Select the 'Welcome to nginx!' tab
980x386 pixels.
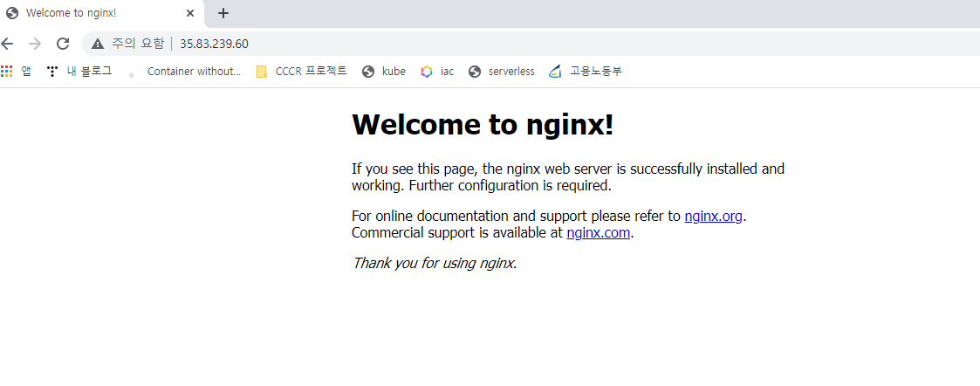point(102,13)
